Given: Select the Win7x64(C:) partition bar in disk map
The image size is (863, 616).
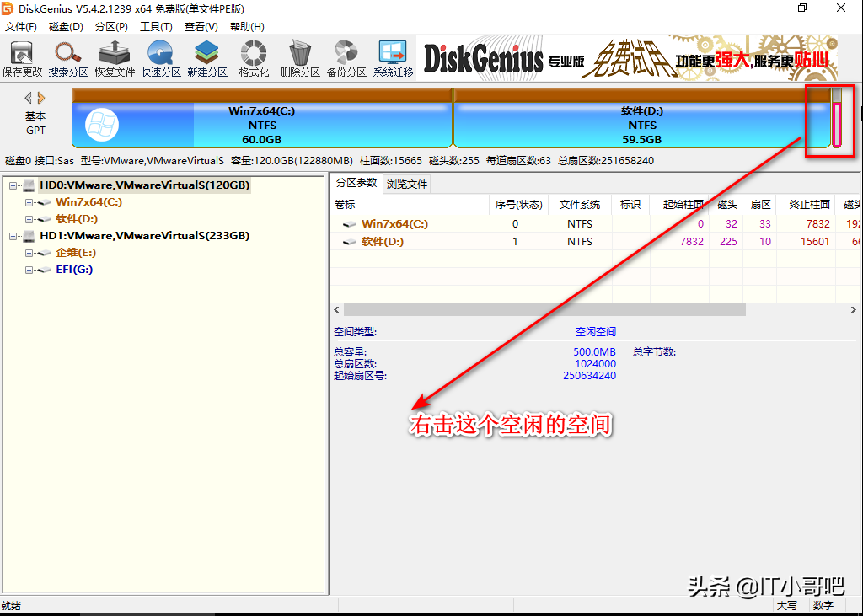Looking at the screenshot, I should pyautogui.click(x=262, y=118).
